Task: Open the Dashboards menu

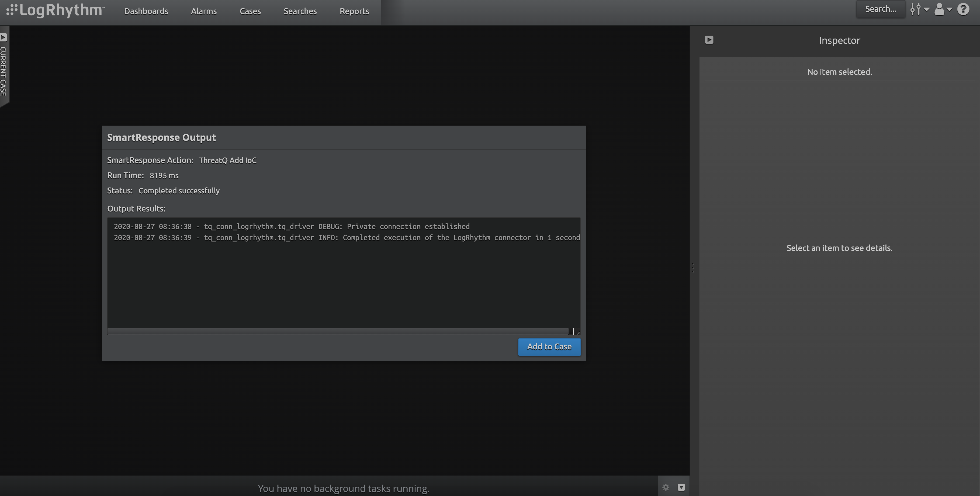Action: [146, 11]
